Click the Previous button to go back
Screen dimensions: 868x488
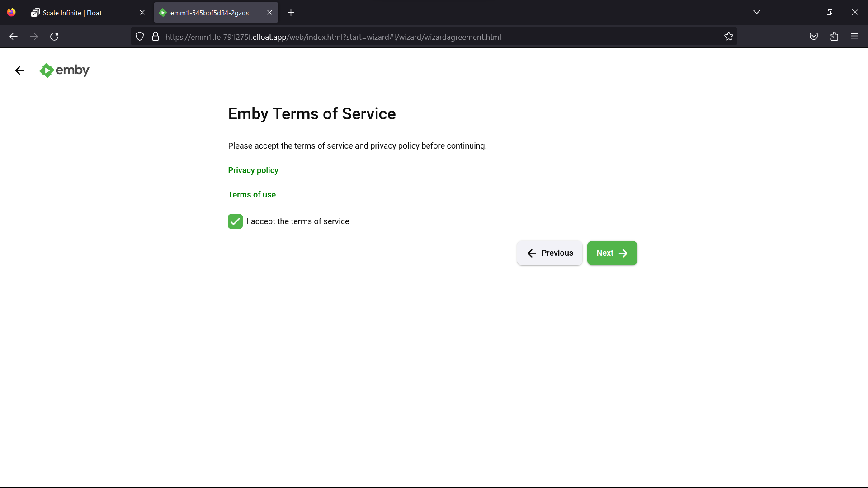550,253
